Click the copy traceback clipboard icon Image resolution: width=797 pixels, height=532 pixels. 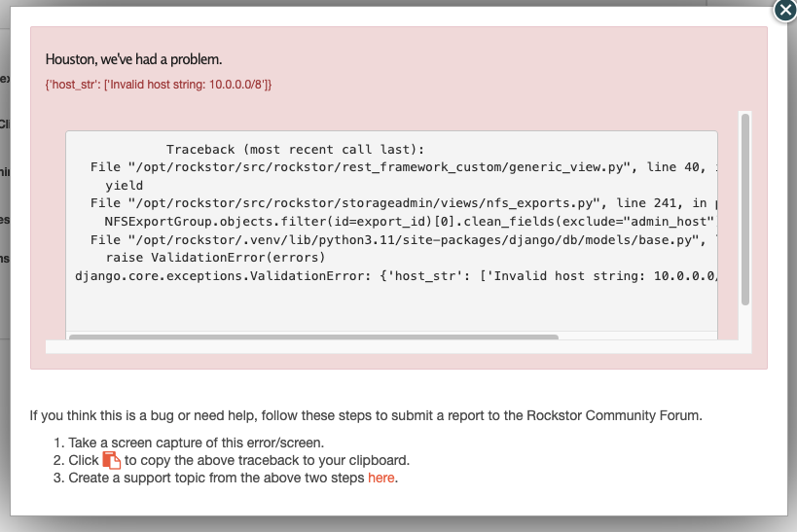(111, 460)
